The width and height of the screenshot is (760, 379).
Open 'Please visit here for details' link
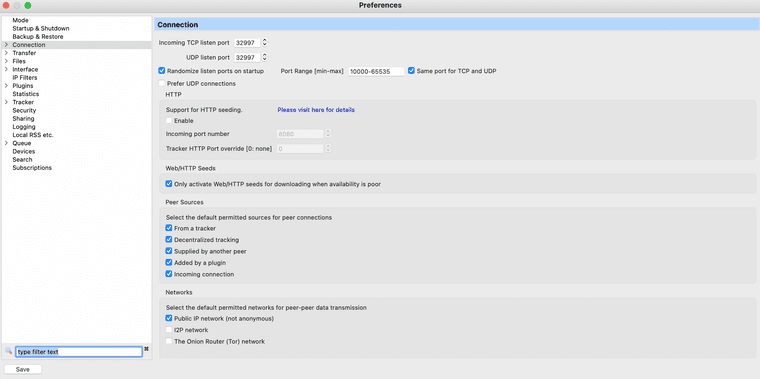click(316, 110)
